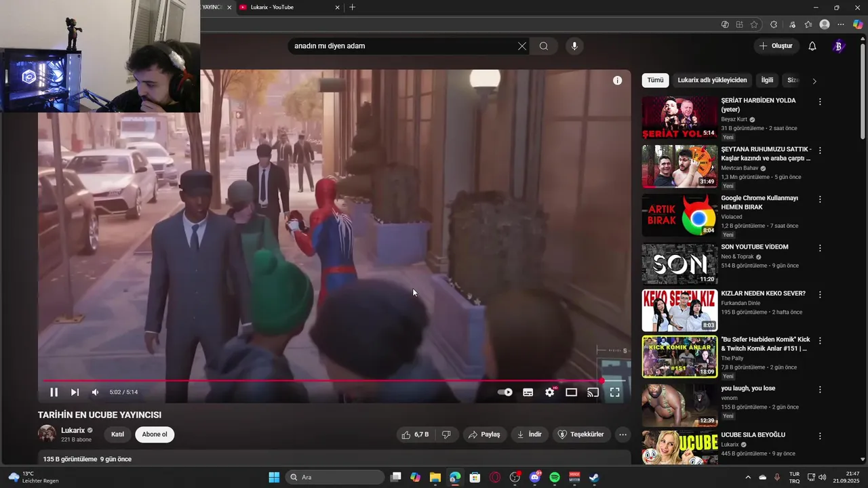This screenshot has height=488, width=868.
Task: Add this page to browser favorites
Action: [x=754, y=24]
